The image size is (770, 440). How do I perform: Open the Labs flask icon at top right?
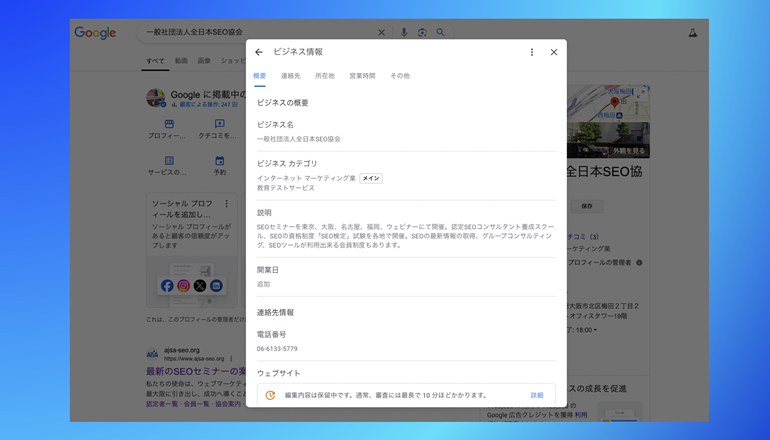point(692,33)
